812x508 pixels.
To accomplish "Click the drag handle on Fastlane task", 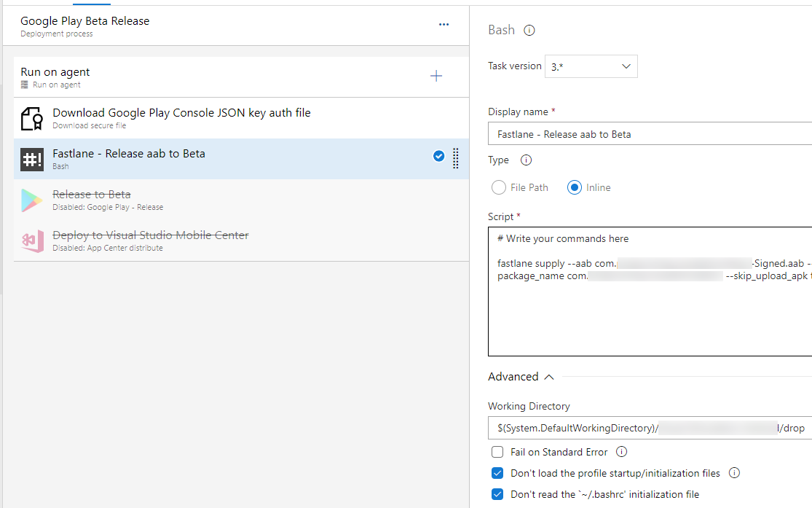I will 456,159.
